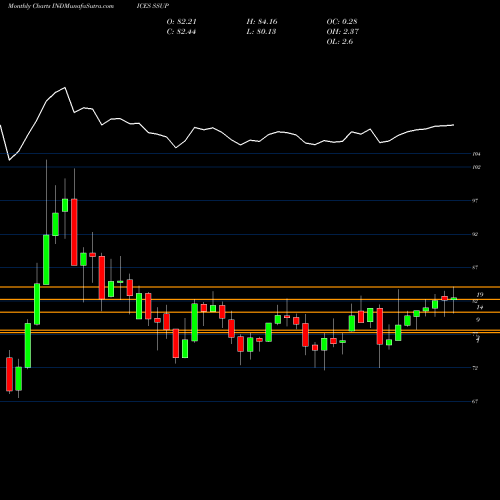Click the 67 price axis label

pos(475,401)
